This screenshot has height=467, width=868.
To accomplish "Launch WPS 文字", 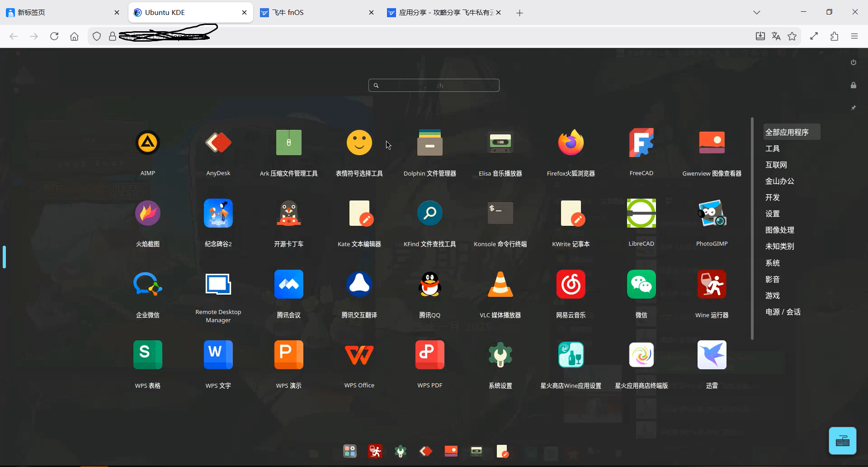I will click(x=218, y=355).
